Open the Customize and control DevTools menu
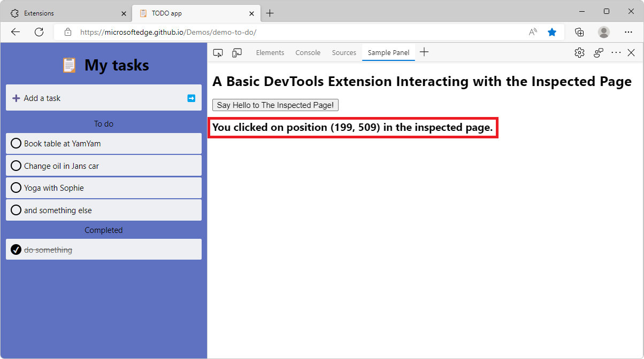 coord(616,52)
